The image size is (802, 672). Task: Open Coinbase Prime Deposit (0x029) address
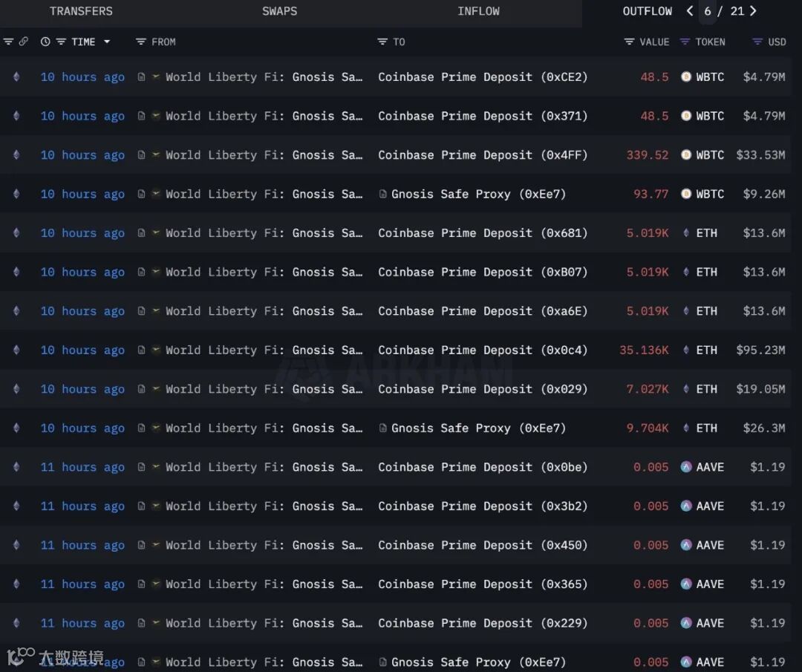tap(483, 389)
